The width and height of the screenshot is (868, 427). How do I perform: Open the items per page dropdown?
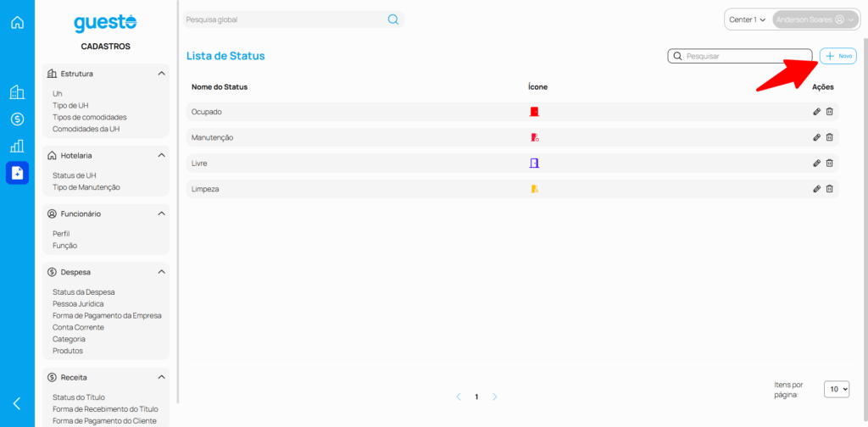pyautogui.click(x=837, y=389)
